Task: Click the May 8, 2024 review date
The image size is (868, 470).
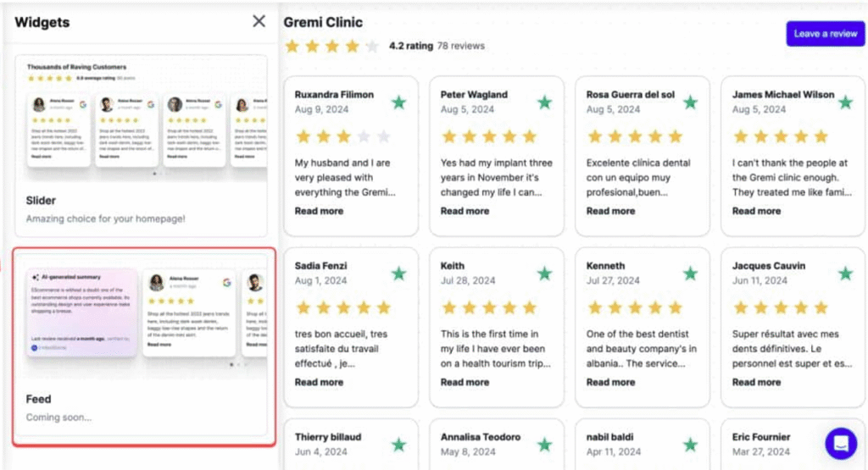Action: coord(468,451)
